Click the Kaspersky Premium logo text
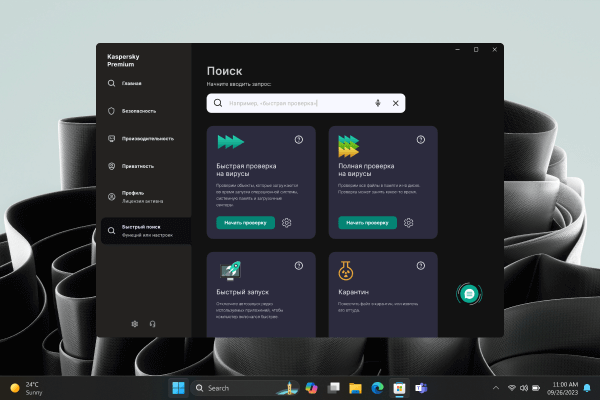 123,60
